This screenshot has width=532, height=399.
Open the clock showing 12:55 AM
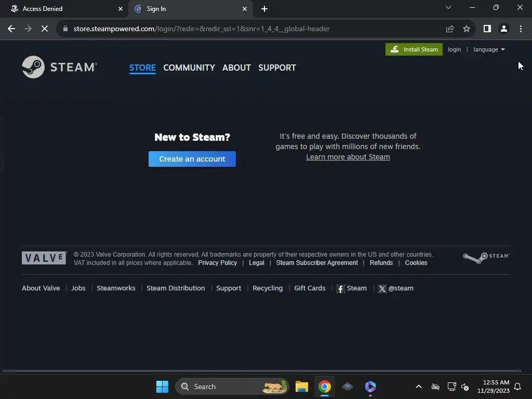494,387
